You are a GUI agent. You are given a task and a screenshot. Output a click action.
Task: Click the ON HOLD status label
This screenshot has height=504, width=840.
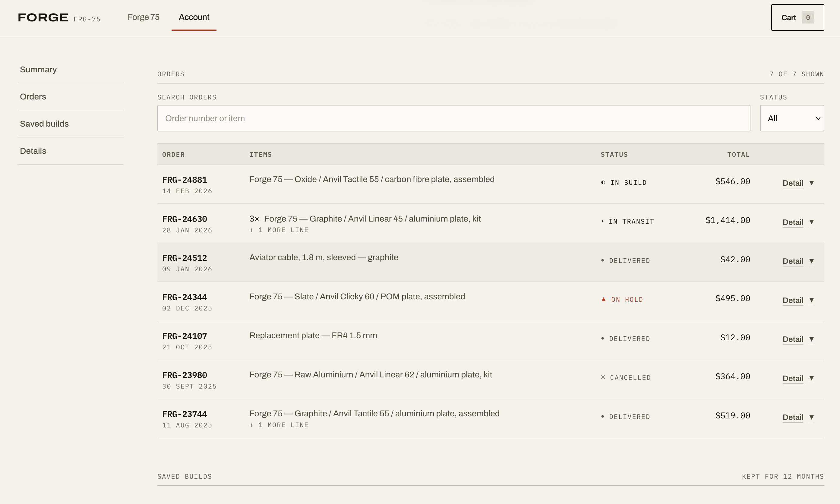click(627, 300)
